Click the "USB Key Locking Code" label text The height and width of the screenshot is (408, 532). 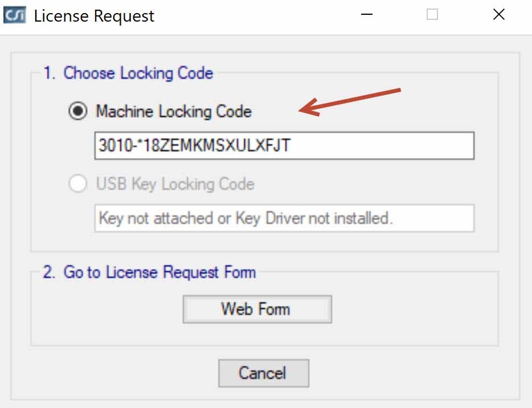175,184
